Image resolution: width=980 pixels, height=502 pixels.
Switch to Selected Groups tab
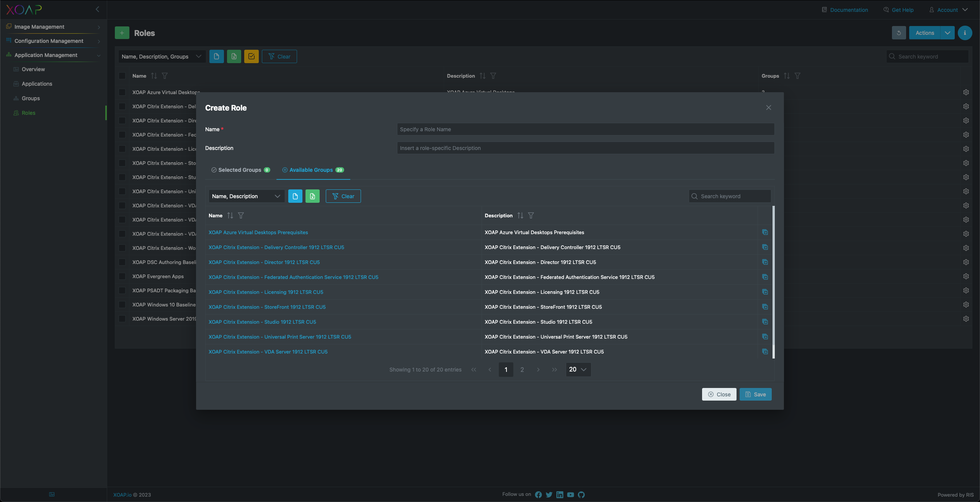pos(241,170)
